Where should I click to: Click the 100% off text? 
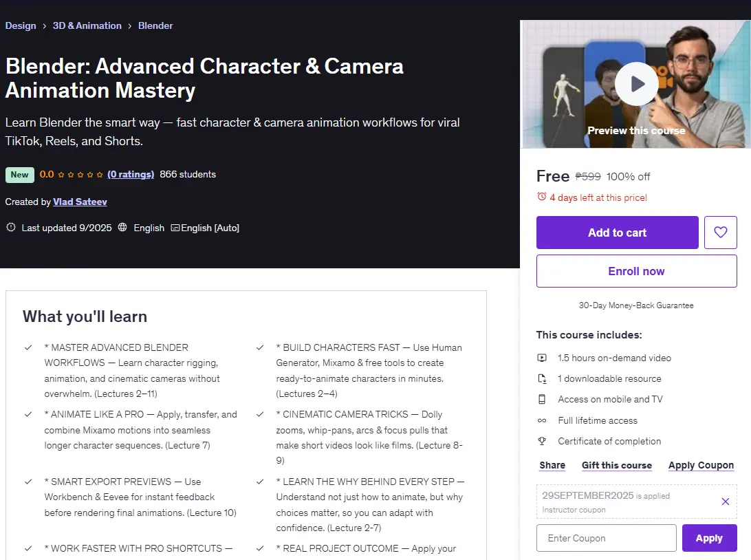coord(629,177)
